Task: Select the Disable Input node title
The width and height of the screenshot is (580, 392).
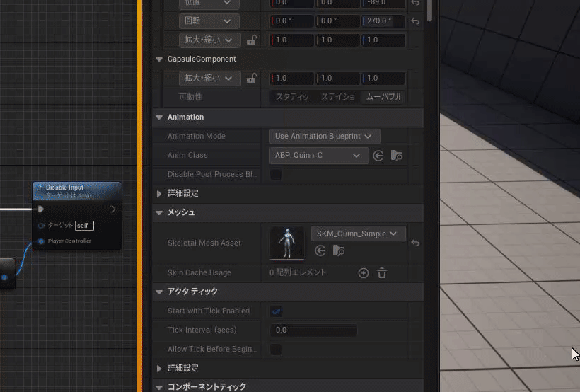Action: pyautogui.click(x=65, y=188)
